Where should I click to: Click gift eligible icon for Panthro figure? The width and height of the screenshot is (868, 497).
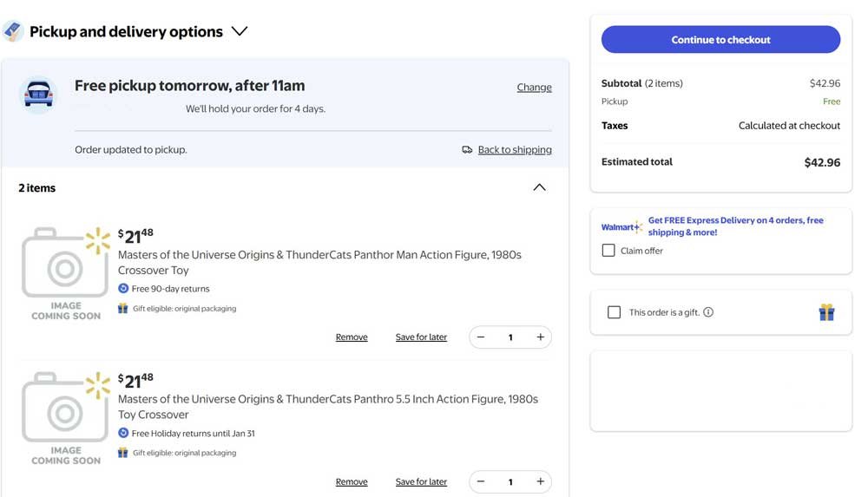(x=123, y=453)
